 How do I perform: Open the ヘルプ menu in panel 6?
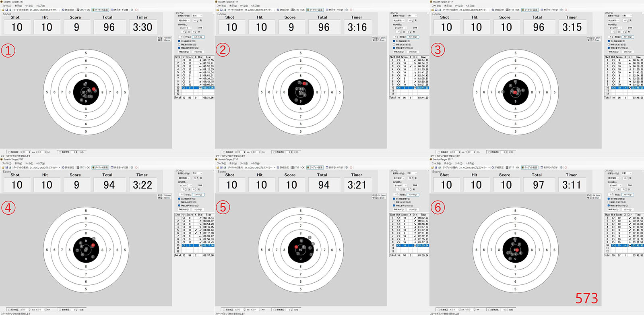(470, 164)
